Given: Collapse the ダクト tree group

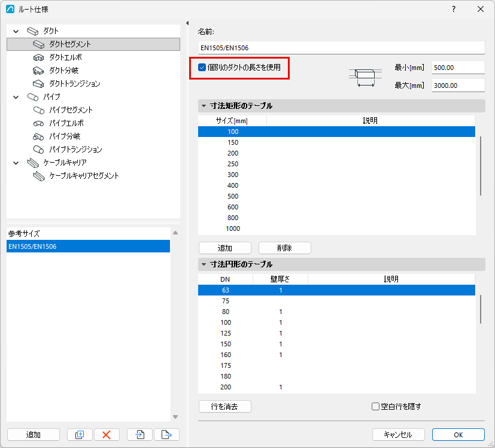Looking at the screenshot, I should 16,31.
